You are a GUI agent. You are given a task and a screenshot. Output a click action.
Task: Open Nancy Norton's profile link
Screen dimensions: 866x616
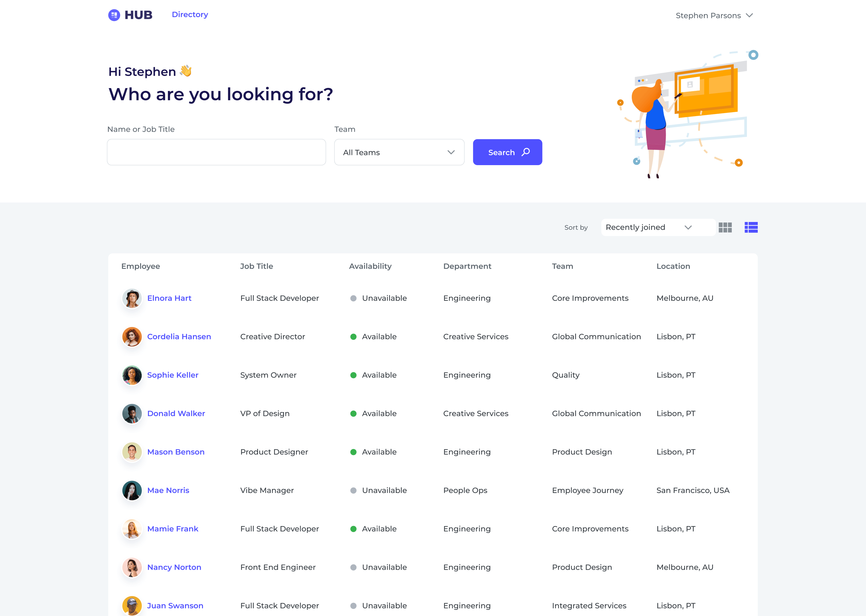[x=174, y=567]
